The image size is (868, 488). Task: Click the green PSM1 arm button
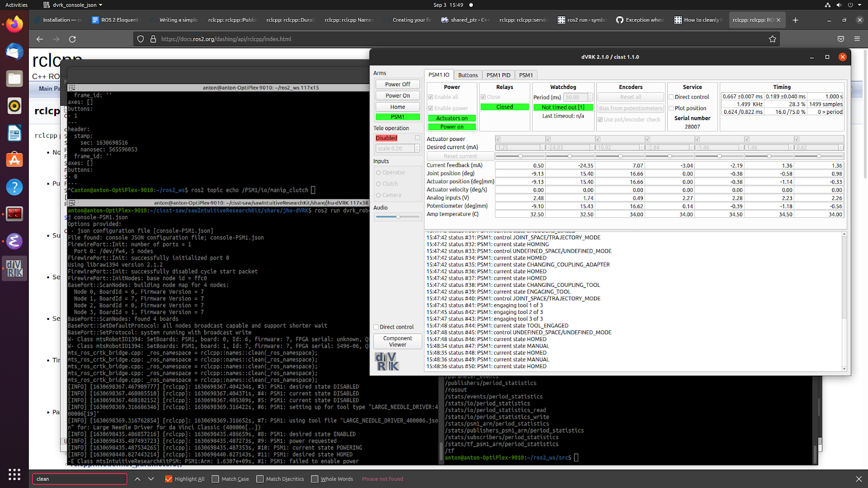pyautogui.click(x=398, y=117)
